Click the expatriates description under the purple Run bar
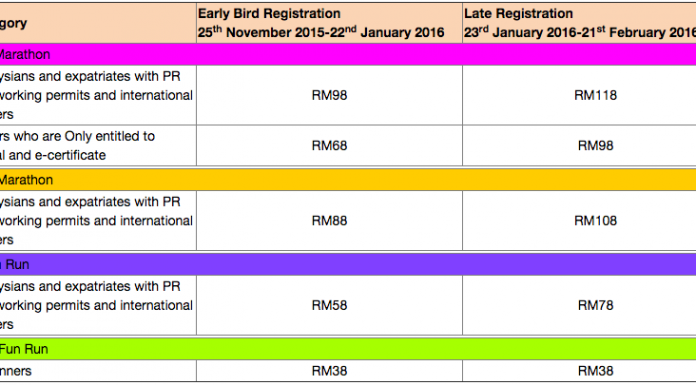This screenshot has width=696, height=385. (98, 306)
